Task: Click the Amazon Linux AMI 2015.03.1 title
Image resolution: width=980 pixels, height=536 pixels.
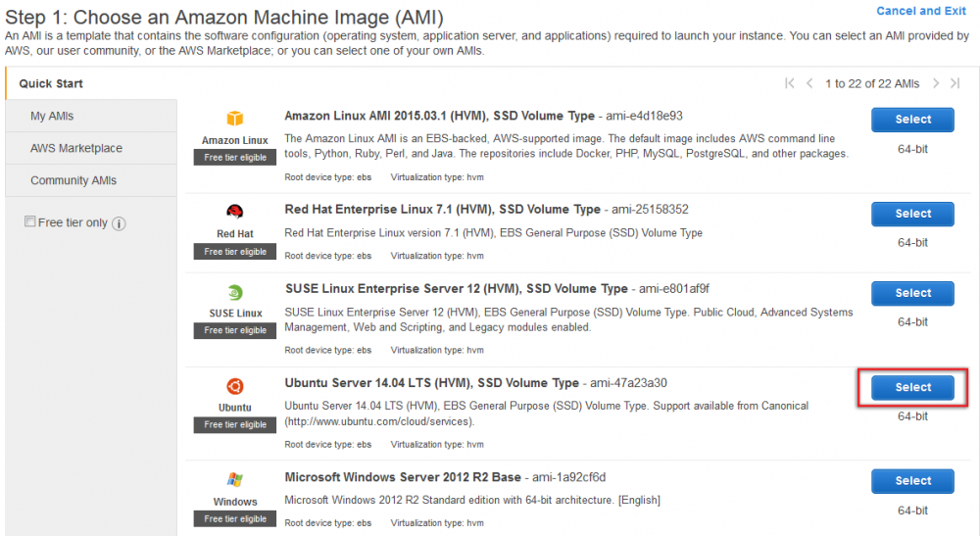Action: [439, 116]
